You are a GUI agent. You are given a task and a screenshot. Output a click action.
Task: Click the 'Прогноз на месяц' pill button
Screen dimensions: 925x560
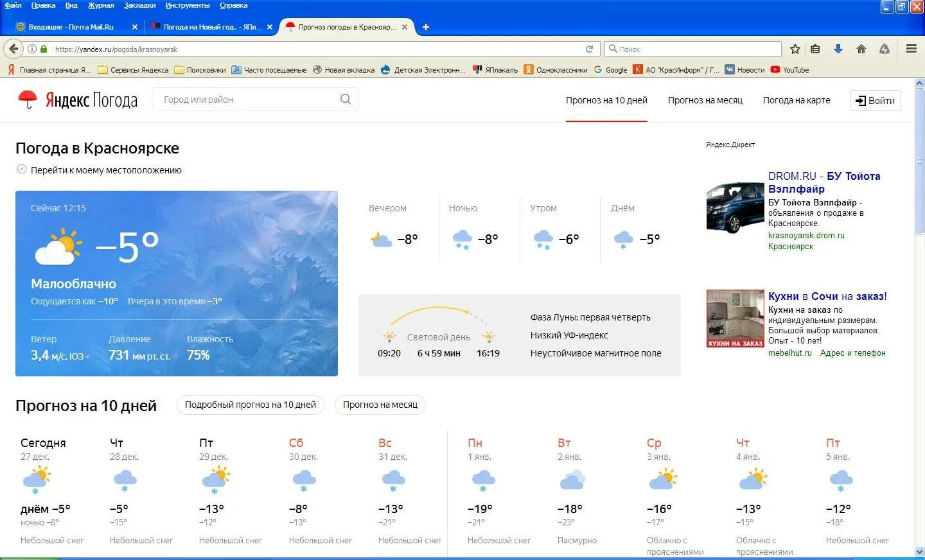tap(380, 405)
